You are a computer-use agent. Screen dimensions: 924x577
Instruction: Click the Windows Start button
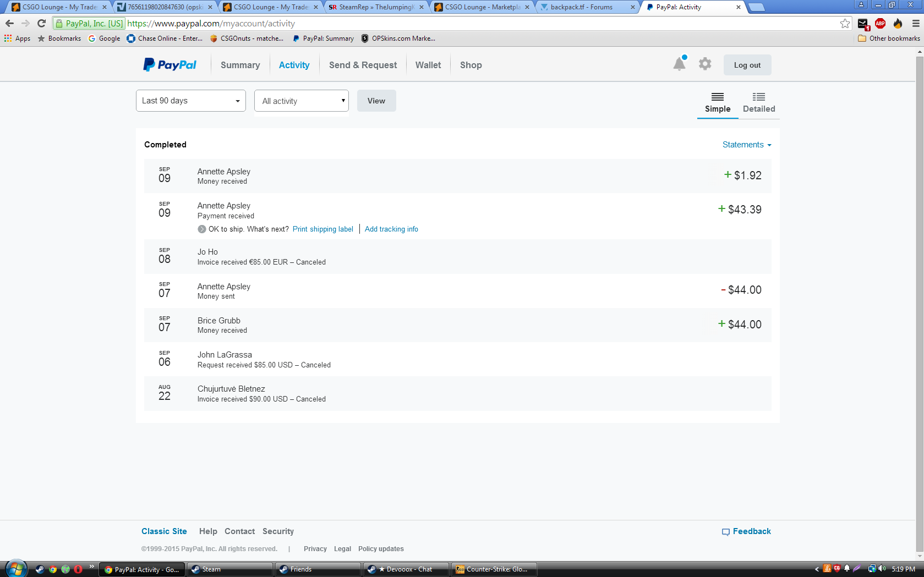coord(16,569)
